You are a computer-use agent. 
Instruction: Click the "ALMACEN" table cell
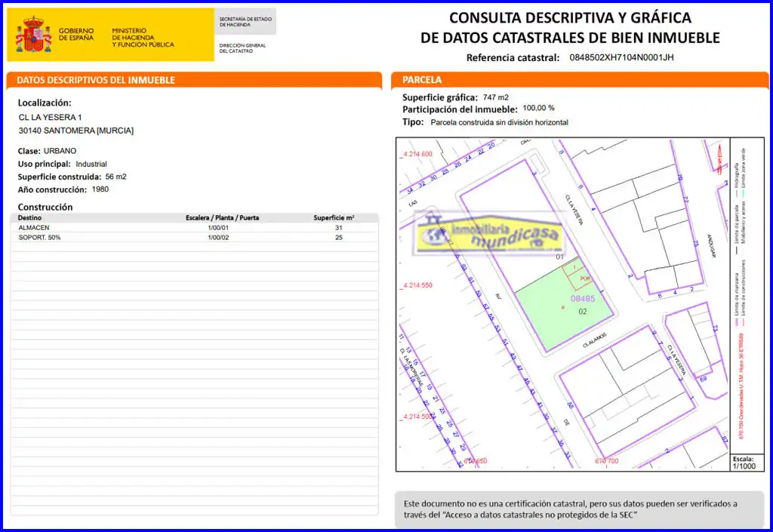pos(34,228)
